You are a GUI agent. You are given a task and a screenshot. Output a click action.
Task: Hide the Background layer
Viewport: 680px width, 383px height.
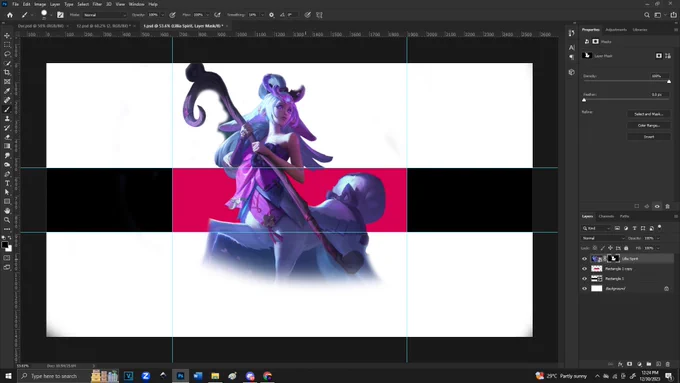(584, 289)
